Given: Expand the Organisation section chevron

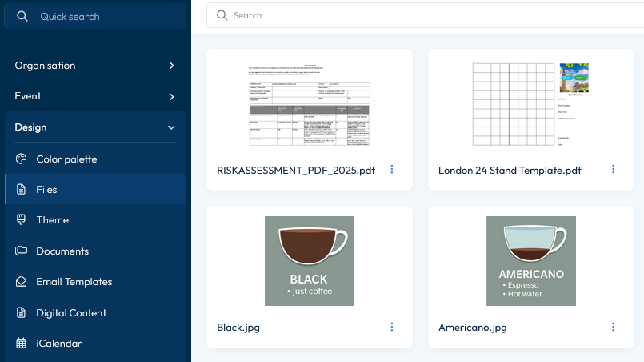Looking at the screenshot, I should [171, 66].
